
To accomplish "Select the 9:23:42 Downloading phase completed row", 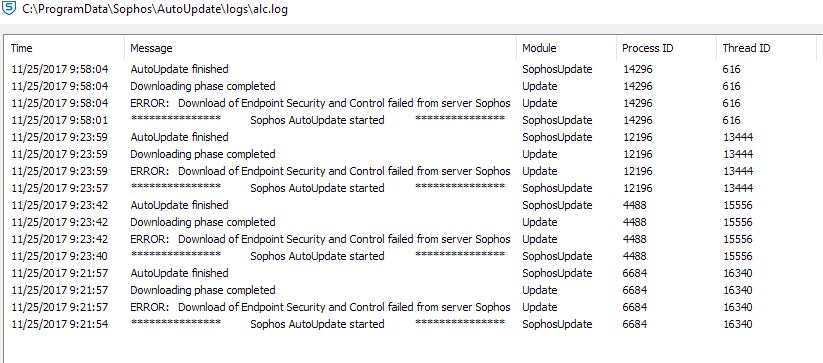I will pos(411,222).
